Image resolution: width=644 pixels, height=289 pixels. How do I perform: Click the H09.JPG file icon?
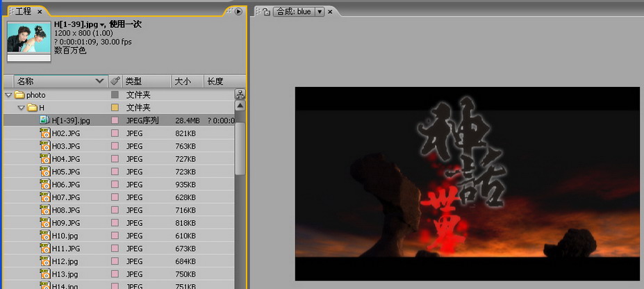44,222
